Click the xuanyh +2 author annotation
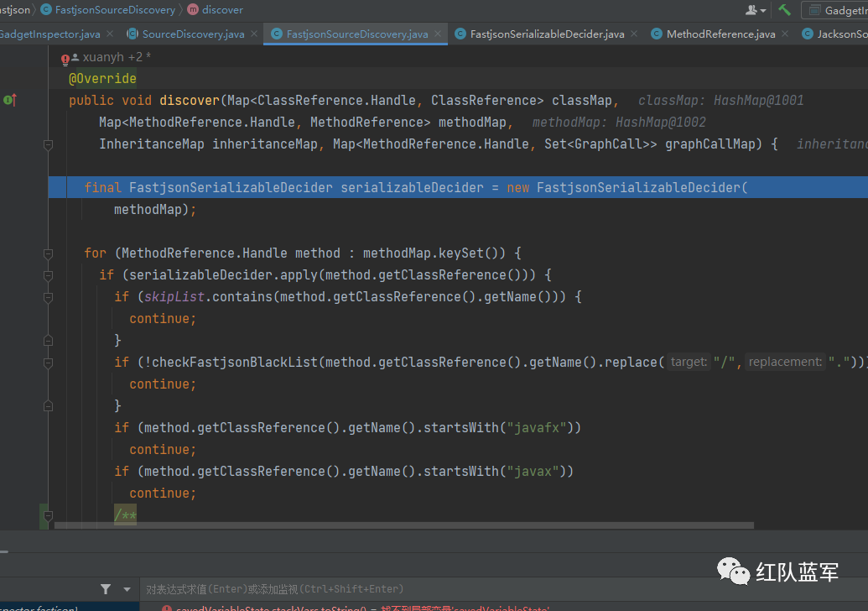The width and height of the screenshot is (868, 611). 117,57
